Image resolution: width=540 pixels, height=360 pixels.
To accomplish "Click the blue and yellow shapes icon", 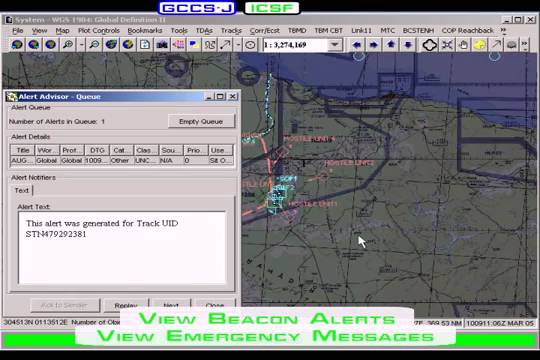I will [x=194, y=45].
